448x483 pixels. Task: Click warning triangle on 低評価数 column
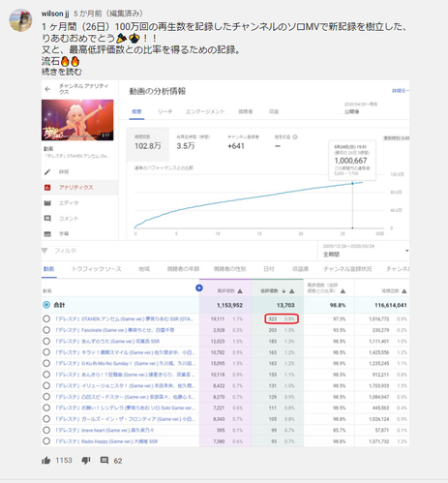coord(292,291)
